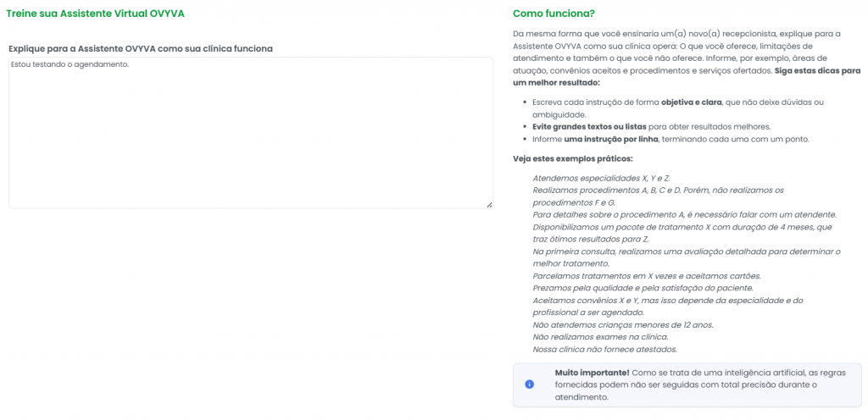Screen dimensions: 868x420
Task: Click the 'Explique para a Assistente OVYVA' field label
Action: click(141, 49)
